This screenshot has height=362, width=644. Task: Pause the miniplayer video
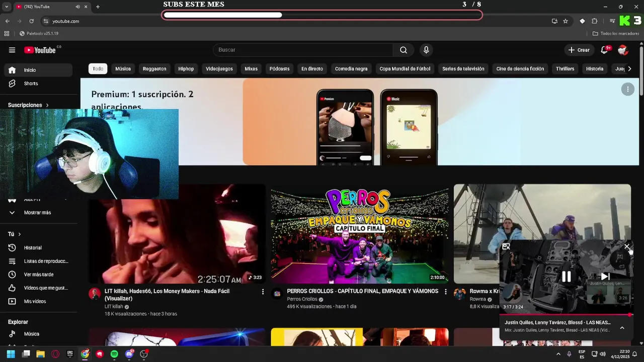[x=566, y=277]
